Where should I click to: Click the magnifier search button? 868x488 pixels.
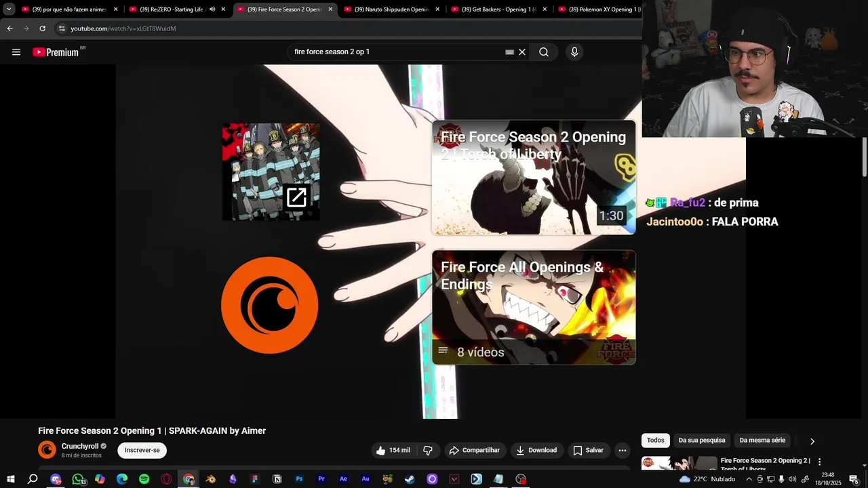tap(544, 52)
